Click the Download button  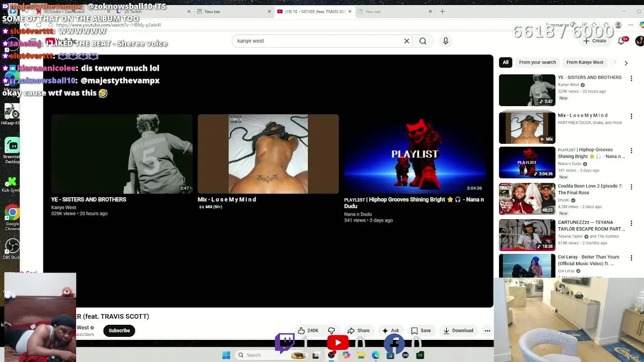pos(458,331)
